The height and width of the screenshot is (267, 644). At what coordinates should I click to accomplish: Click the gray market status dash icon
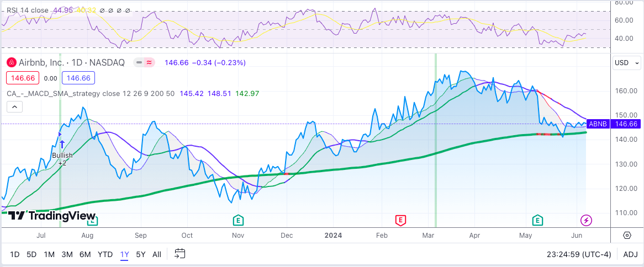point(140,63)
